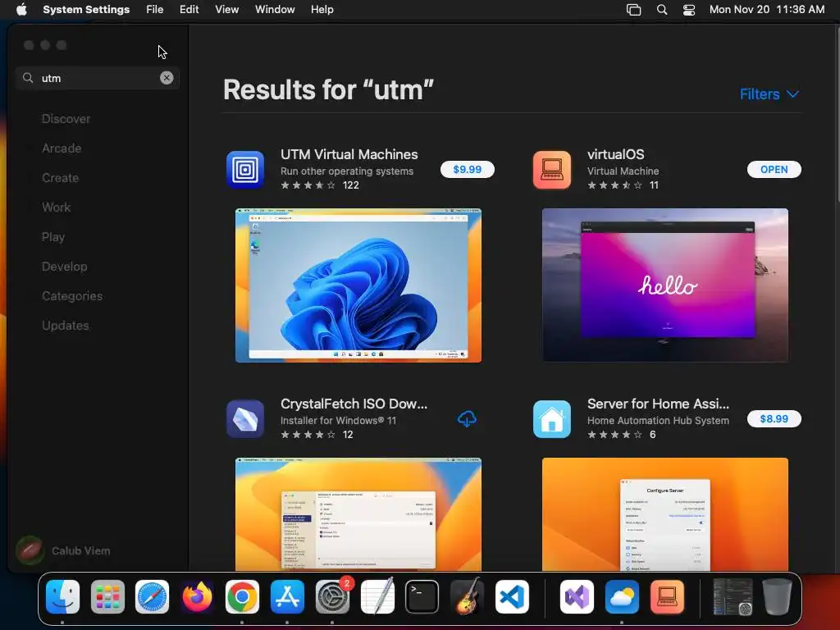
Task: View virtualOS hello screenshot thumbnail
Action: pos(664,285)
